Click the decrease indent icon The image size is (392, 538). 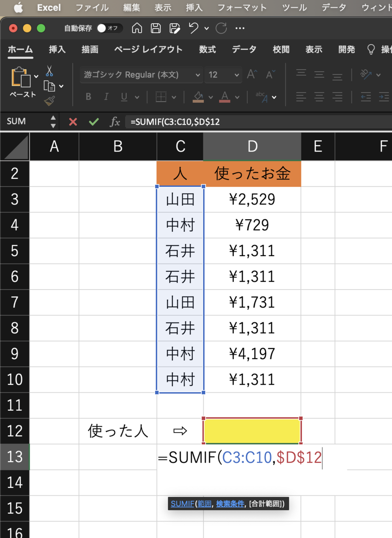[x=366, y=97]
